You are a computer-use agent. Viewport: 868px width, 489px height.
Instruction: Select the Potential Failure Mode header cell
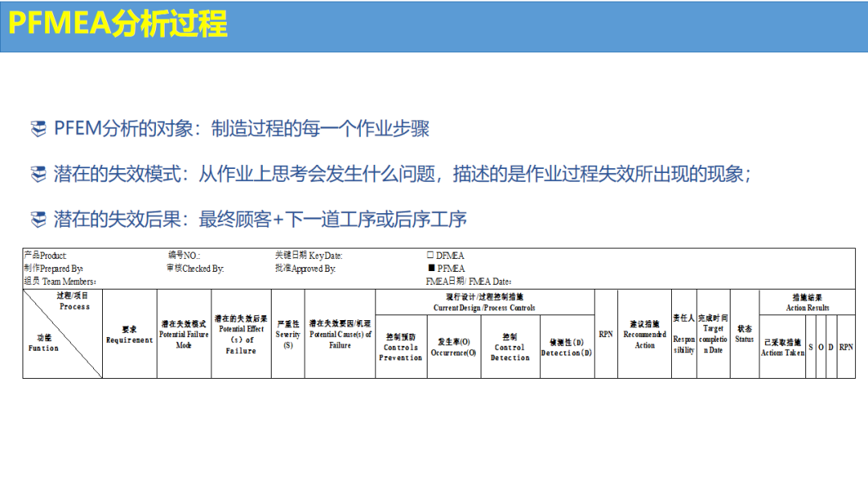(183, 335)
